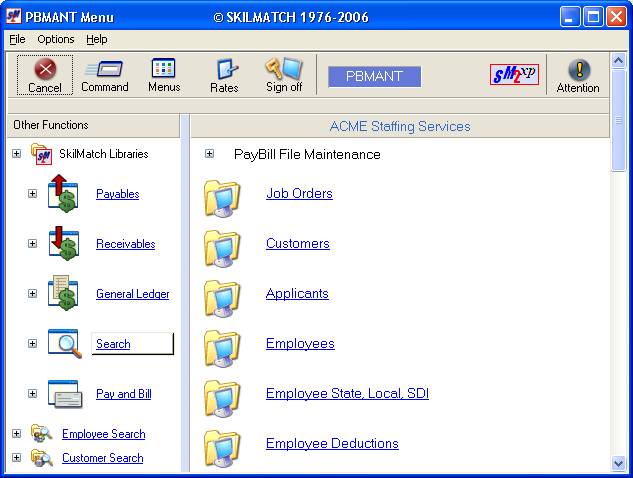Open the Rates toolbar icon
The image size is (633, 478).
pos(226,69)
